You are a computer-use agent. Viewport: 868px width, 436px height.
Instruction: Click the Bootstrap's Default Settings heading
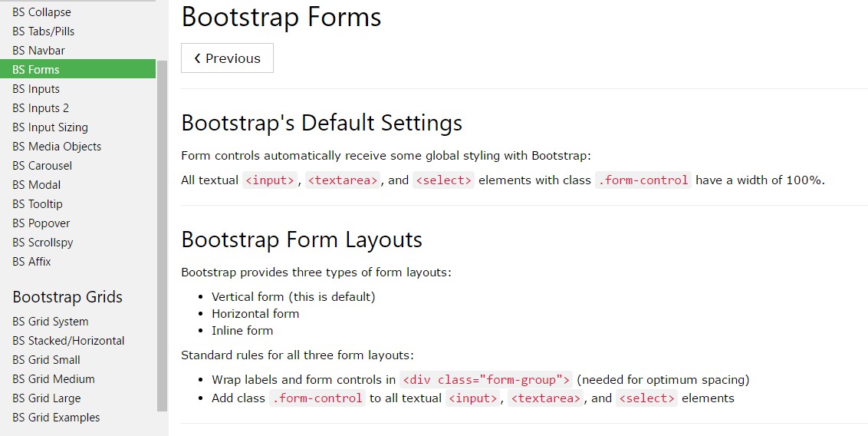click(321, 123)
